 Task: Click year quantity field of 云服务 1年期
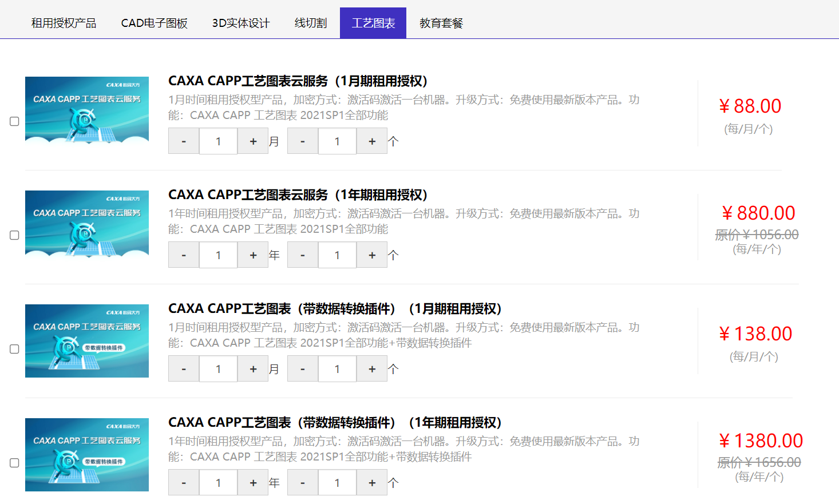coord(218,255)
